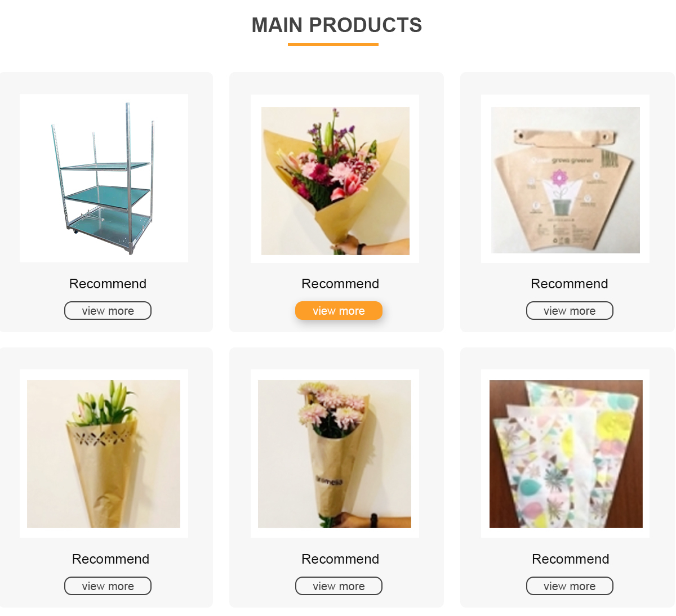
Task: Open the colorful patterned flower sleeves image
Action: tap(566, 454)
